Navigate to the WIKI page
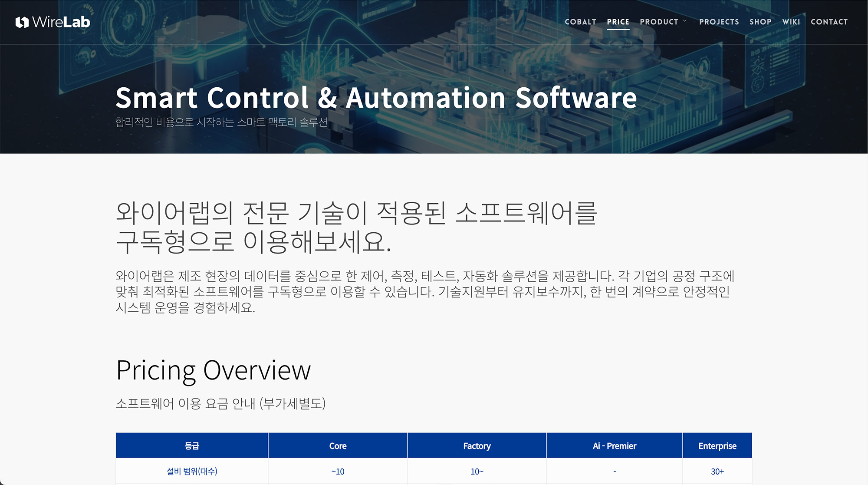Image resolution: width=868 pixels, height=485 pixels. pos(791,22)
